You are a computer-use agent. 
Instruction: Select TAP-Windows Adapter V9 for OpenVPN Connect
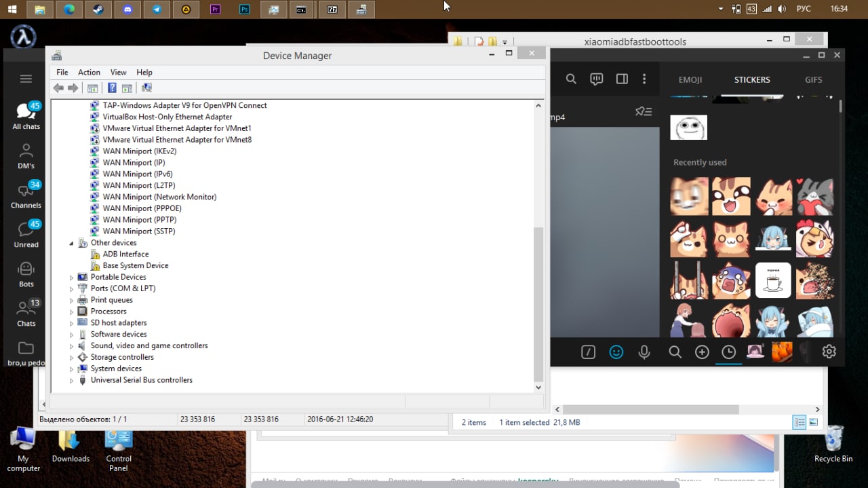(184, 105)
